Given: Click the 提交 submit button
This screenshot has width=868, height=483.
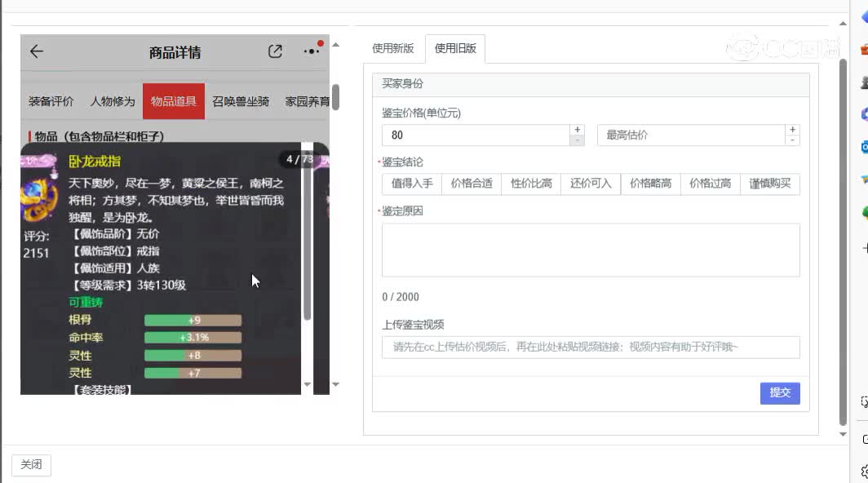Looking at the screenshot, I should 779,392.
